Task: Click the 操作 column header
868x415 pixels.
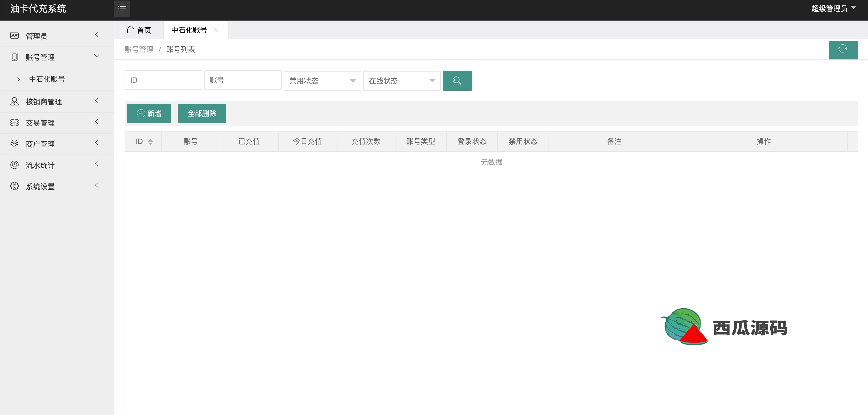Action: 764,142
